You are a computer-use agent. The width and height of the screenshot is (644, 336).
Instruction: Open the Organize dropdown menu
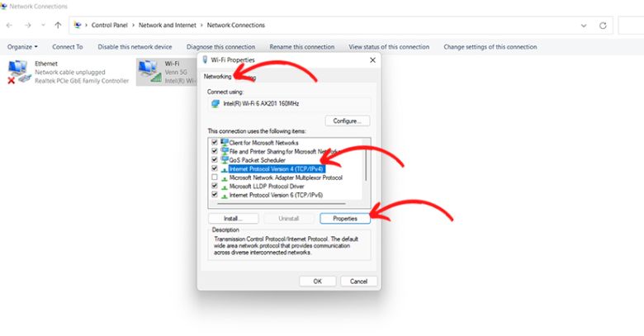pyautogui.click(x=22, y=47)
